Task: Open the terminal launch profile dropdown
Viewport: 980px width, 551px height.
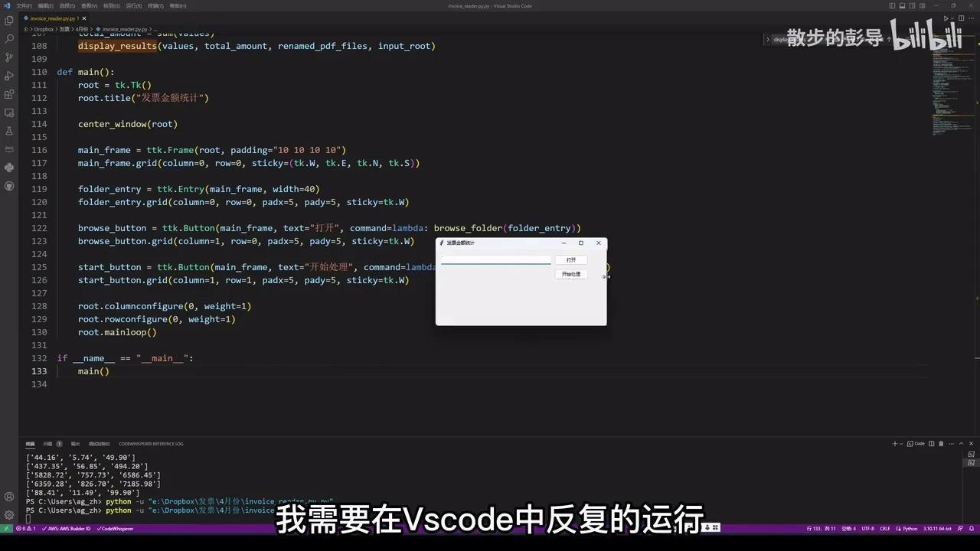Action: tap(901, 444)
